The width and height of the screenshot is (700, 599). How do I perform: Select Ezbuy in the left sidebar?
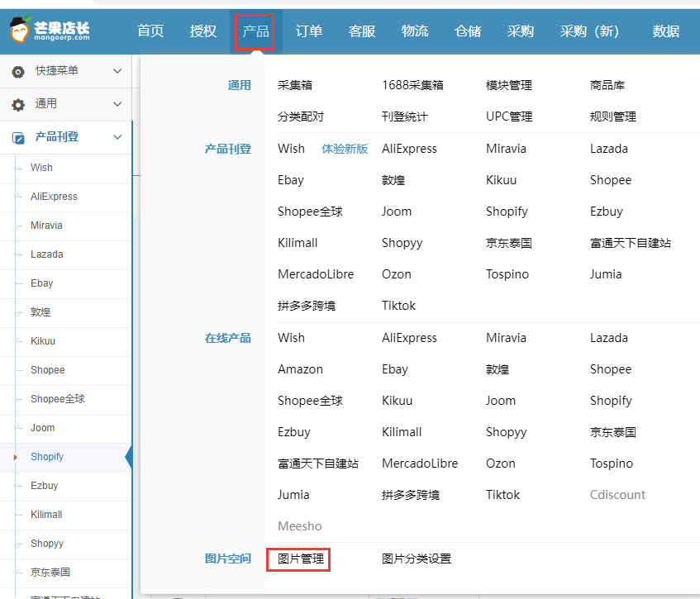[44, 486]
